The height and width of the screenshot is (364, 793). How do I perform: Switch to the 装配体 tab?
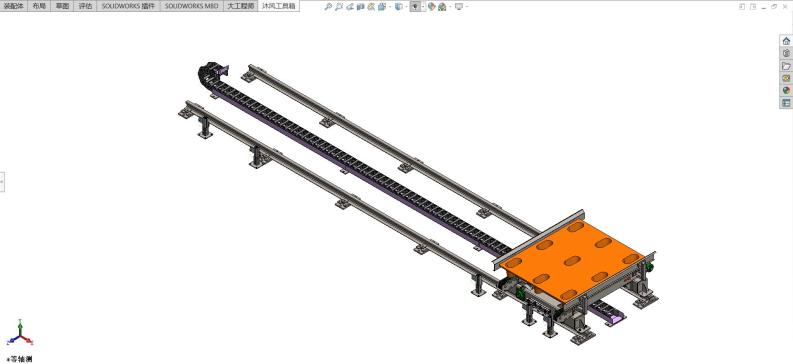[x=14, y=6]
